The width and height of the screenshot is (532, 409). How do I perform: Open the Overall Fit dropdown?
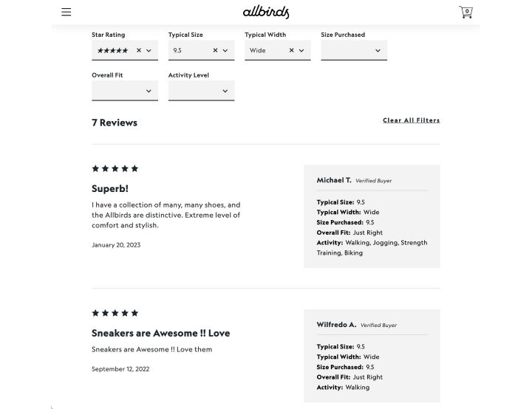[125, 91]
